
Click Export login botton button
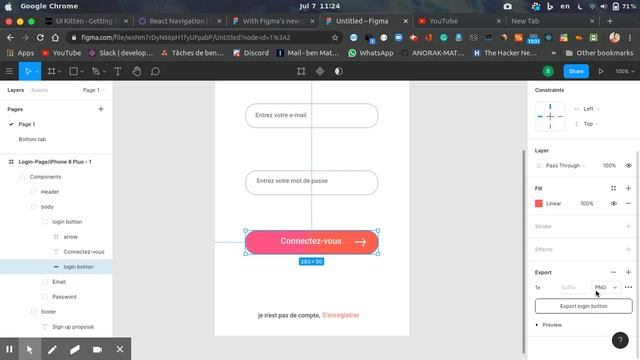tap(584, 306)
